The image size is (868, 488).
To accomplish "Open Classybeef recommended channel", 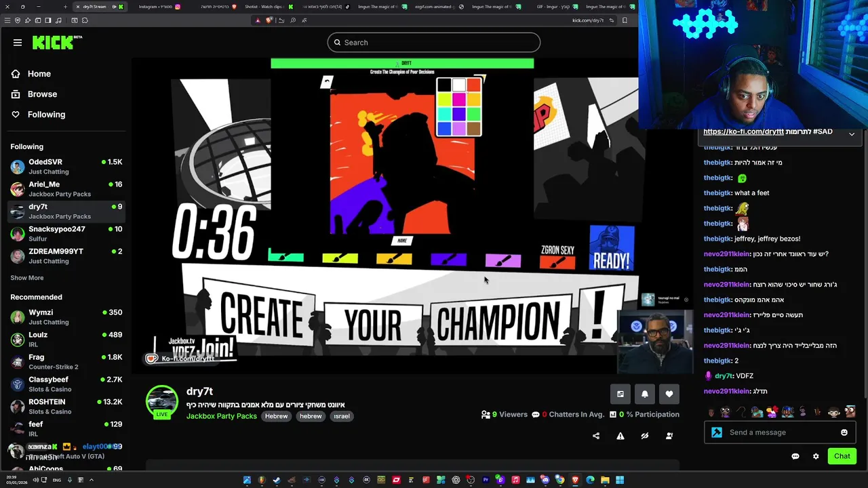I will (66, 384).
